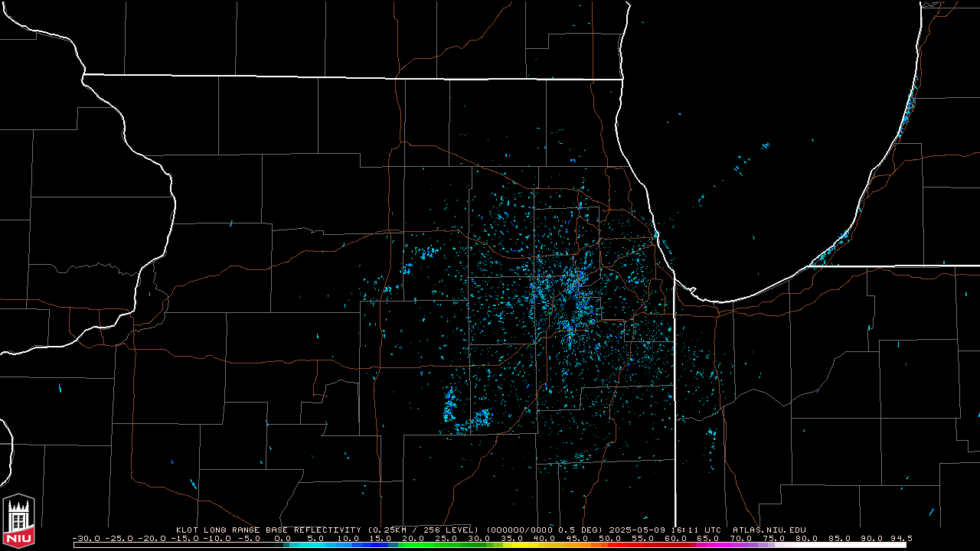Click the KLOT LONG RANGE BASE REFLECTIVITY title
Viewport: 980px width, 551px height.
268,530
